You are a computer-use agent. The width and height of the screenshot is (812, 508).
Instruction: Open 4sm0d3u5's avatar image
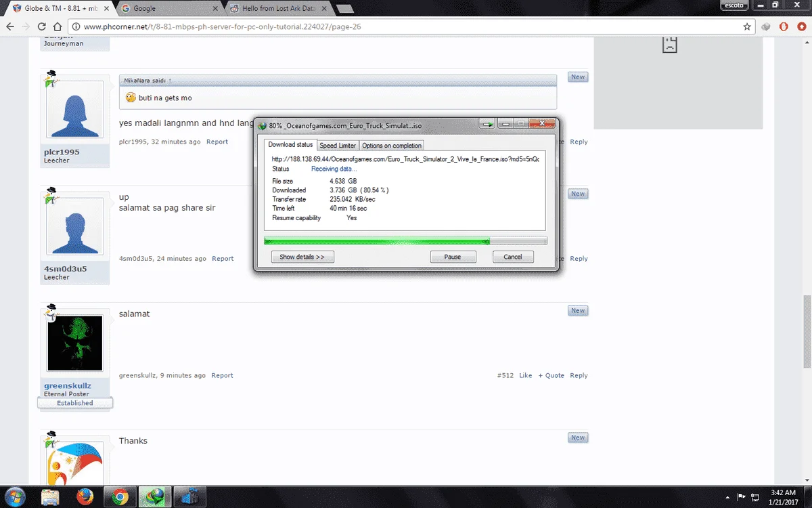click(x=75, y=226)
